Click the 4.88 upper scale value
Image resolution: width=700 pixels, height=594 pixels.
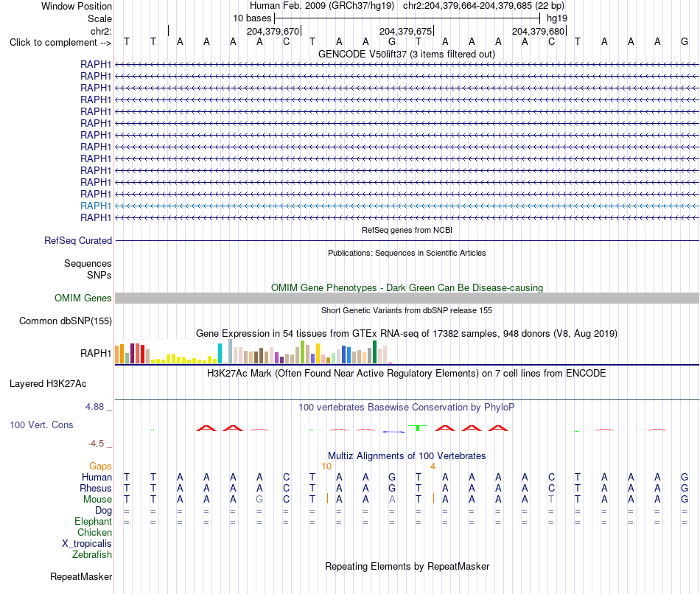[x=94, y=407]
